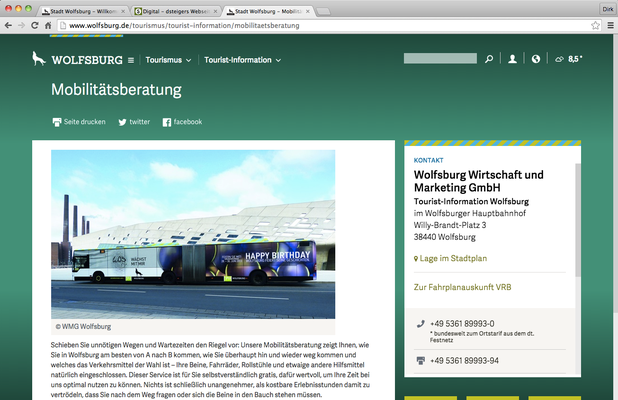
Task: Click the Willy-Brandt-Platz 3 address line
Action: pyautogui.click(x=450, y=225)
